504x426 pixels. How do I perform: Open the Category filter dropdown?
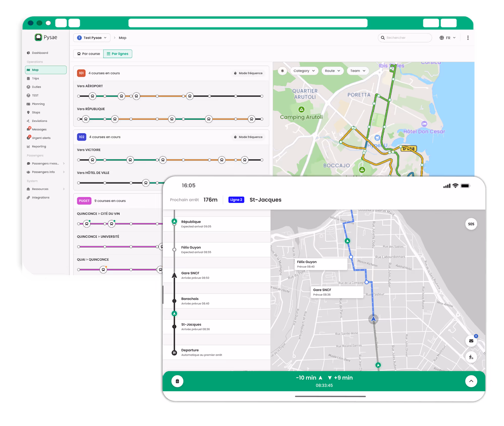pyautogui.click(x=304, y=71)
